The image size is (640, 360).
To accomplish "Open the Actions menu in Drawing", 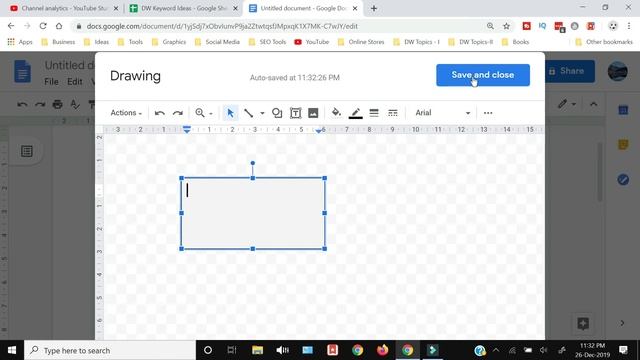I will [x=126, y=113].
